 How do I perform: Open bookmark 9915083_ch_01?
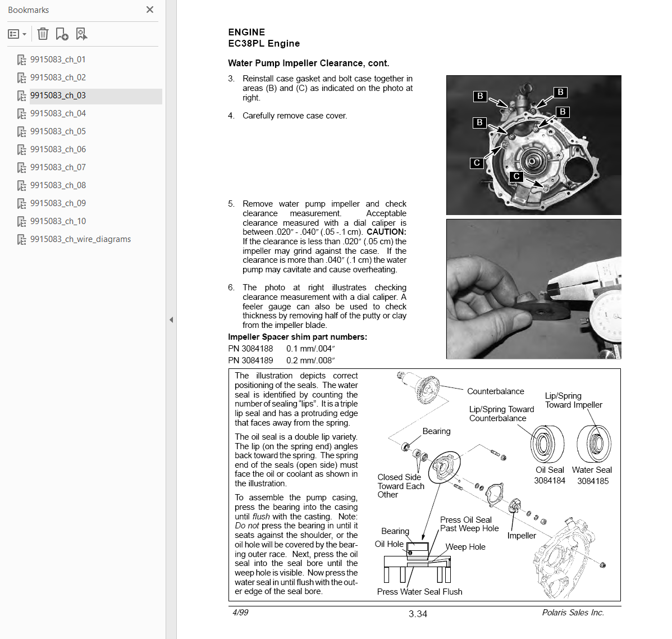pyautogui.click(x=58, y=60)
